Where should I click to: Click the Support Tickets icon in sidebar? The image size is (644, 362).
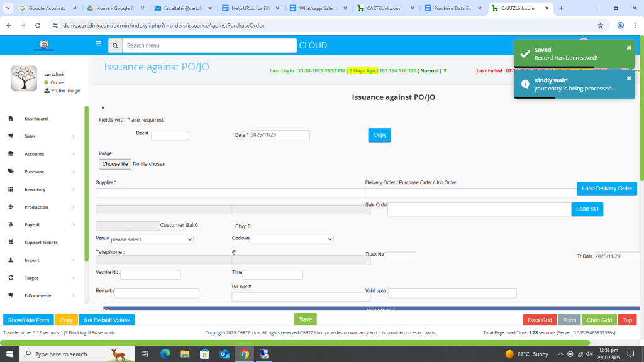point(11,243)
